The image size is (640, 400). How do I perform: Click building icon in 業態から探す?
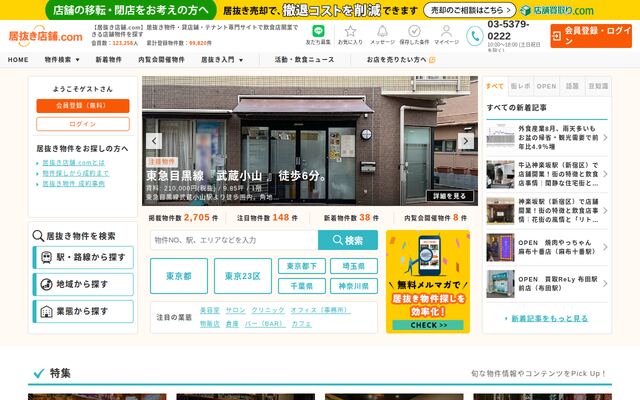coord(47,311)
